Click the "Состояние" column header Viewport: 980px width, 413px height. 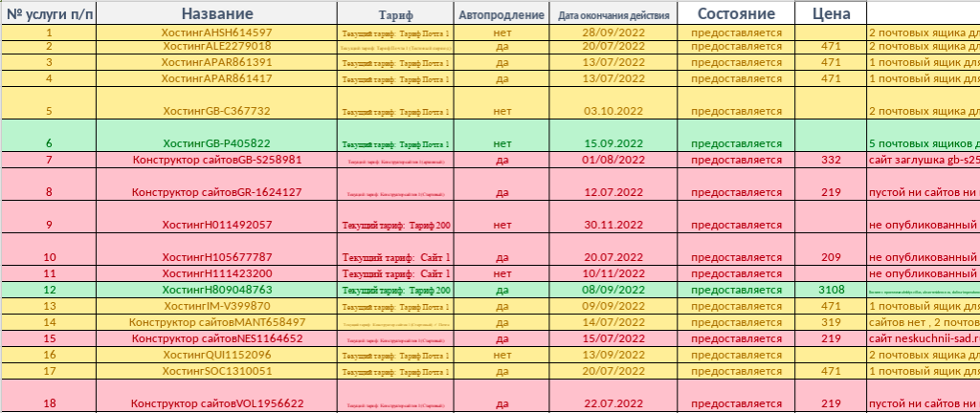(736, 13)
